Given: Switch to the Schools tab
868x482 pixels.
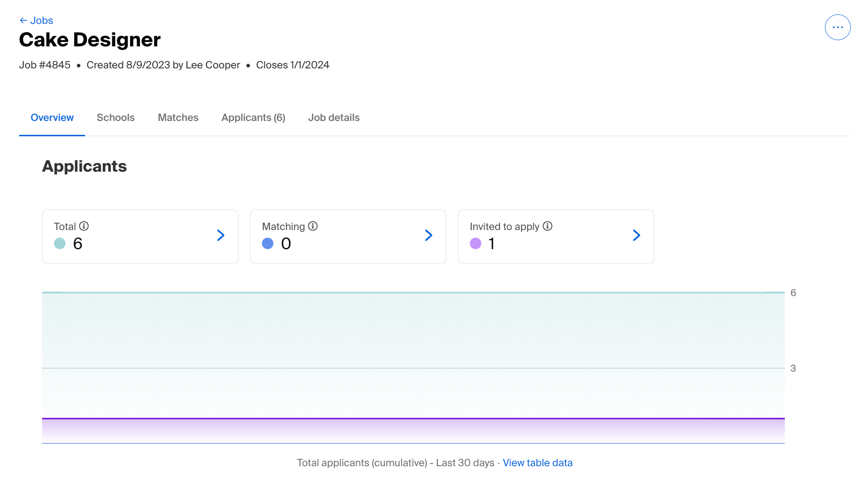Looking at the screenshot, I should coord(116,118).
